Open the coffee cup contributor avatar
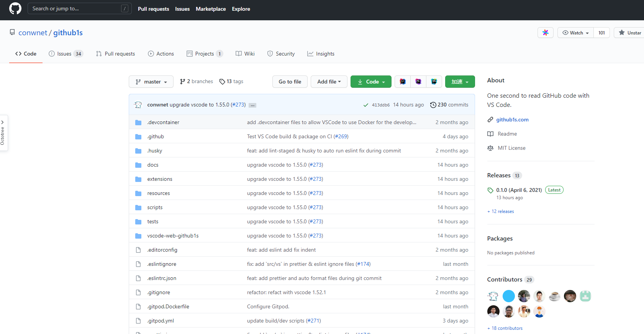 click(x=555, y=296)
